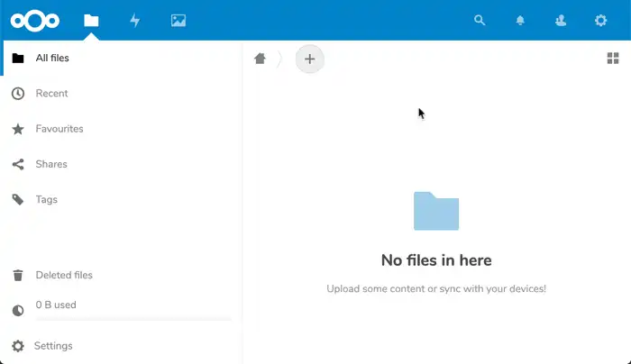631x364 pixels.
Task: Click the storage usage progress bar
Action: pyautogui.click(x=133, y=319)
